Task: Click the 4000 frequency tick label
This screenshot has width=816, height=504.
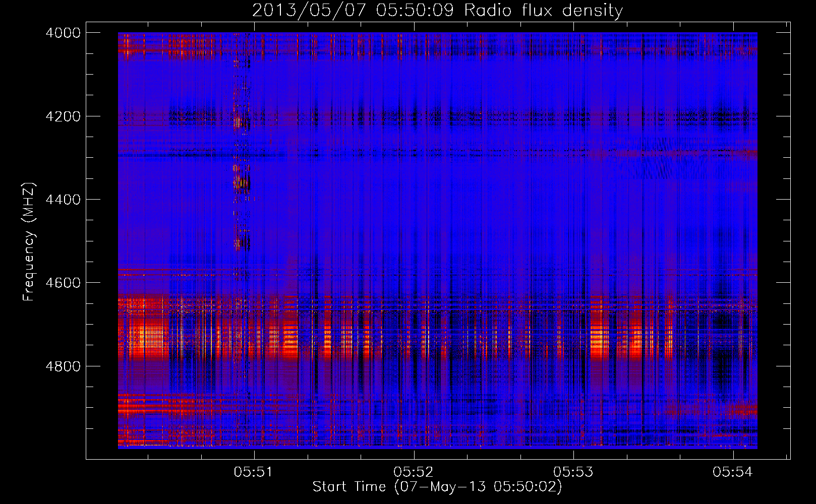Action: [63, 33]
